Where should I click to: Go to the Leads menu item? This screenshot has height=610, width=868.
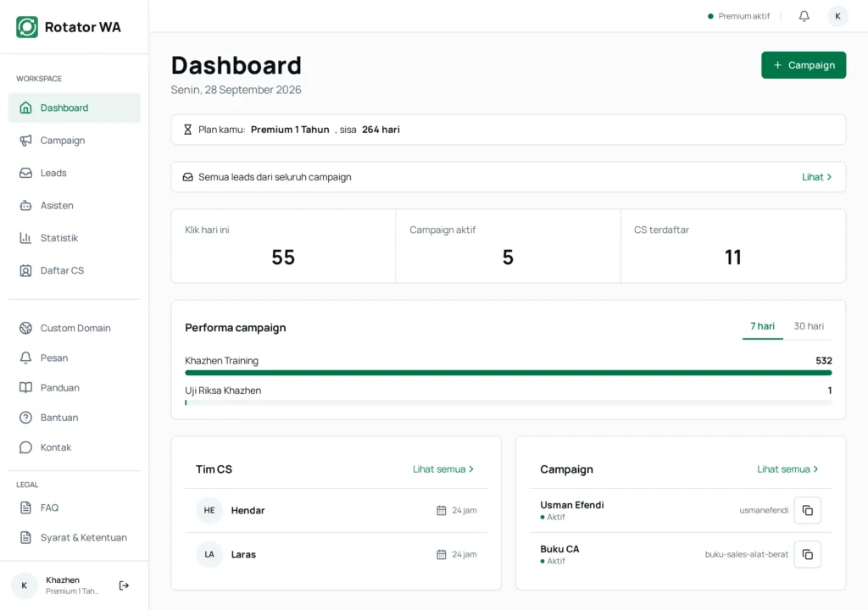coord(75,173)
